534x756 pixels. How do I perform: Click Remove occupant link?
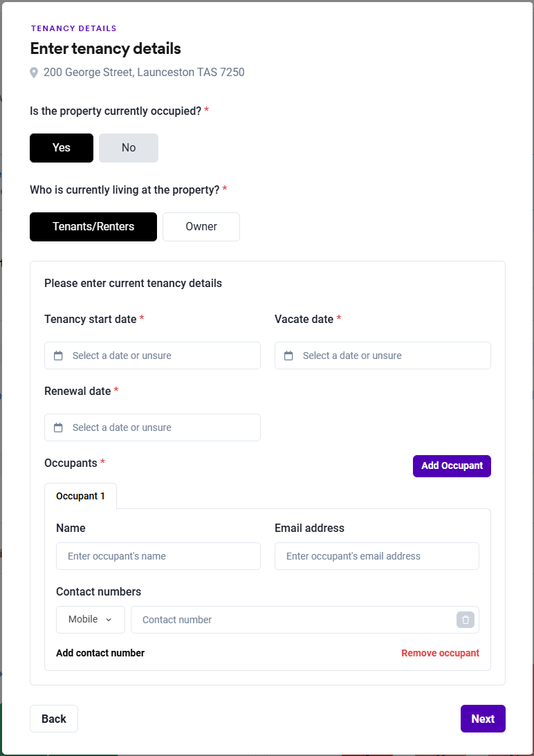tap(440, 653)
